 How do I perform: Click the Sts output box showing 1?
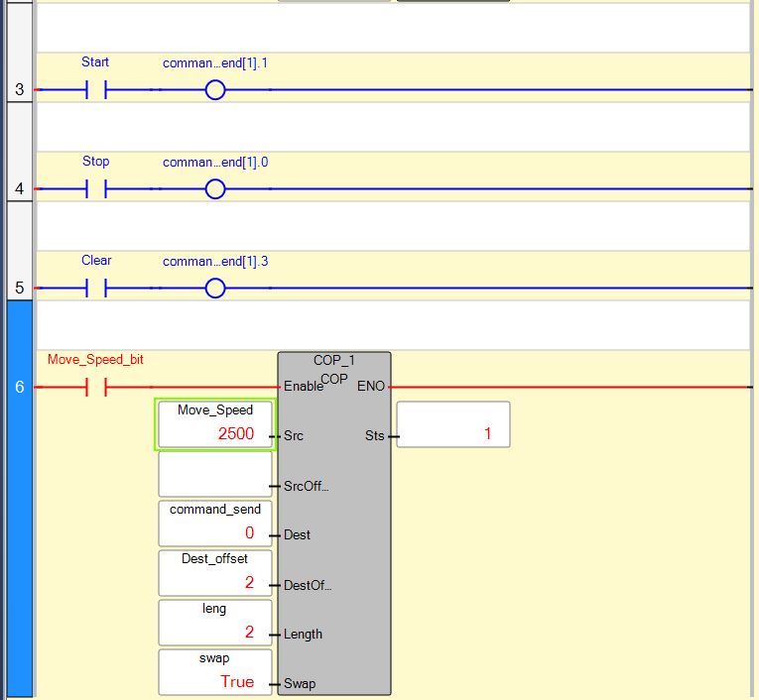[x=453, y=424]
